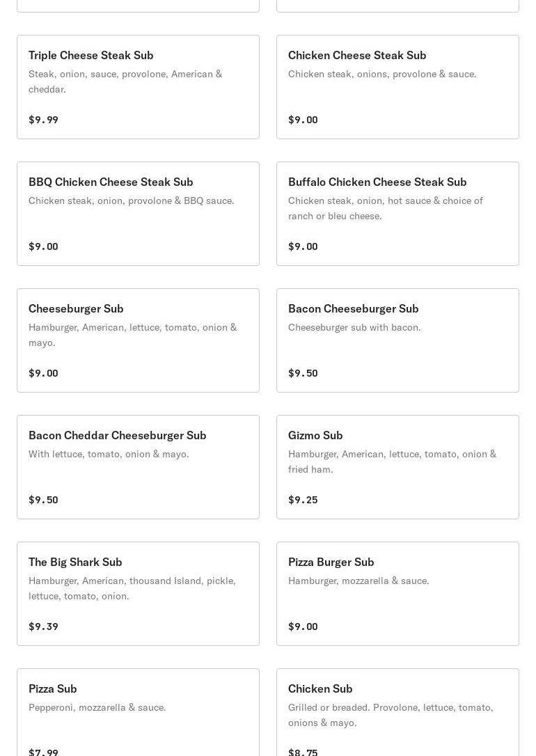536x756 pixels.
Task: Open the Bacon Cheddar Cheeseburger Sub item
Action: 118,435
